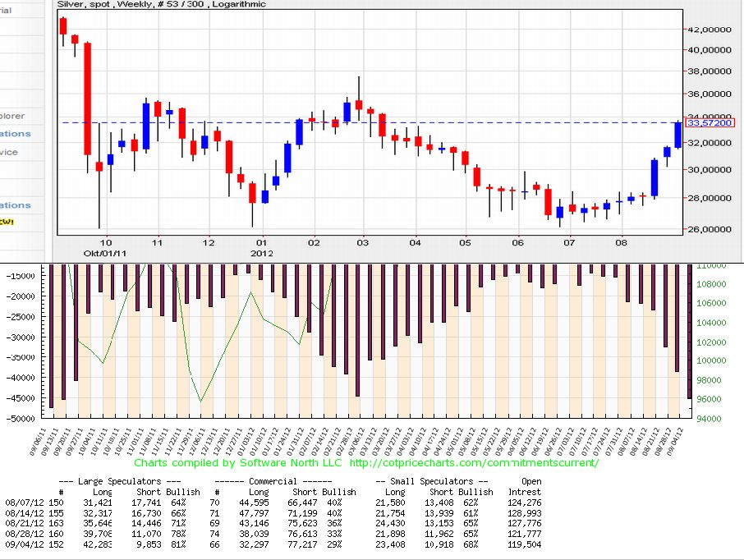Click the 28,00000 price axis label
Viewport: 744px width, 560px height.
pyautogui.click(x=710, y=198)
